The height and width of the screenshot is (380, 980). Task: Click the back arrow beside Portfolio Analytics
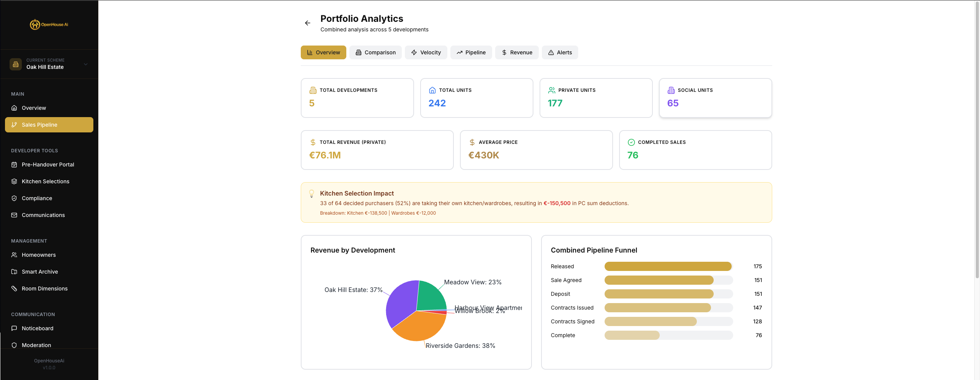308,23
